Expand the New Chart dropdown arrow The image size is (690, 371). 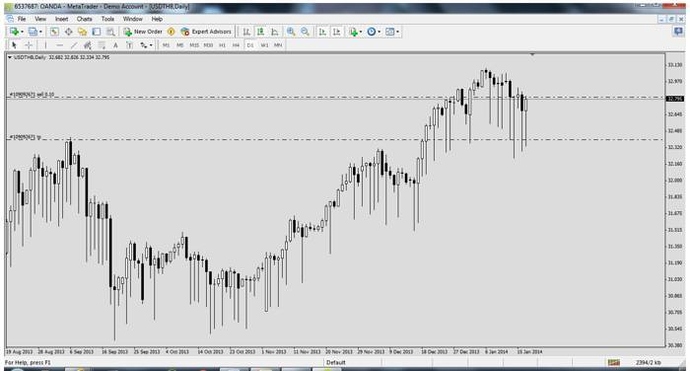[22, 32]
